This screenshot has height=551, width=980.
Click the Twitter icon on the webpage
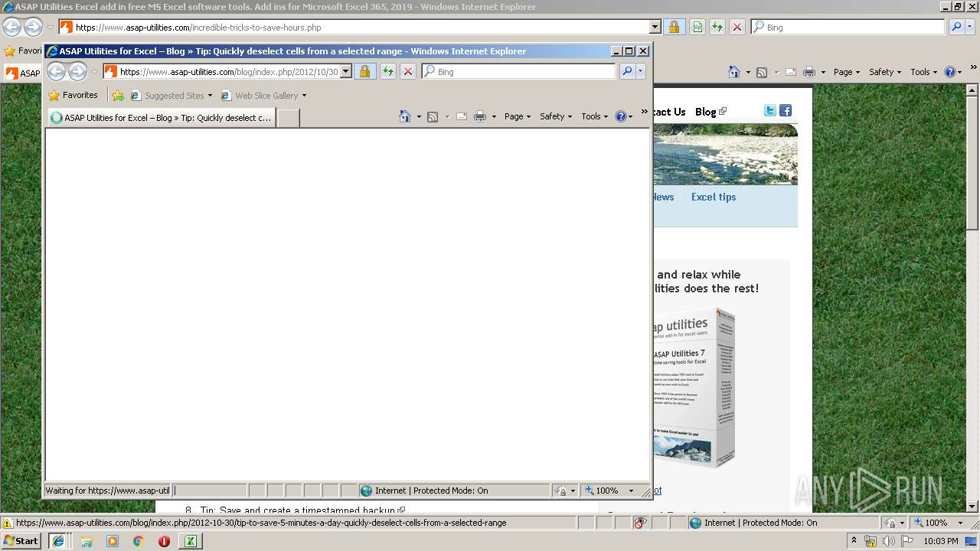pos(770,110)
